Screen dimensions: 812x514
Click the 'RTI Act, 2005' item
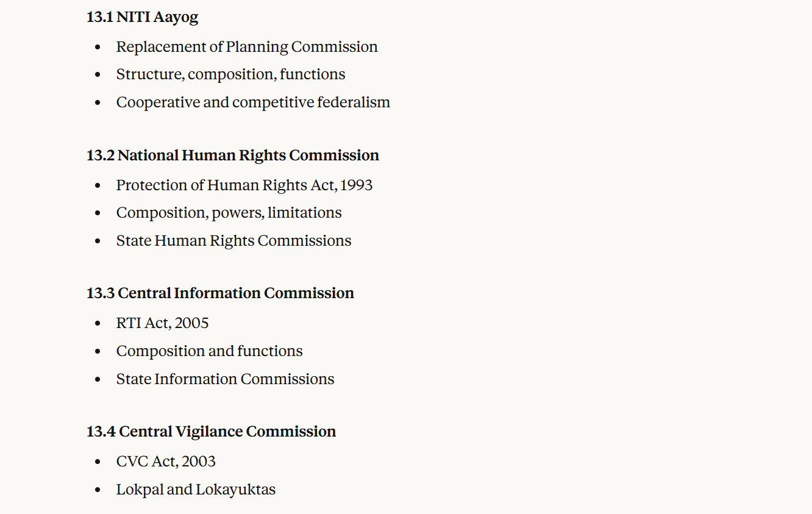point(162,323)
